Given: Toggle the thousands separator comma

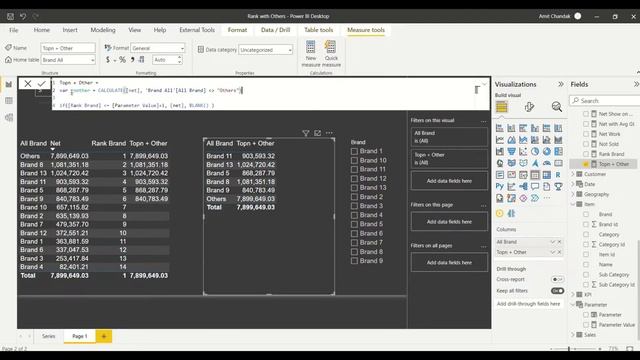Looking at the screenshot, I should (x=132, y=60).
